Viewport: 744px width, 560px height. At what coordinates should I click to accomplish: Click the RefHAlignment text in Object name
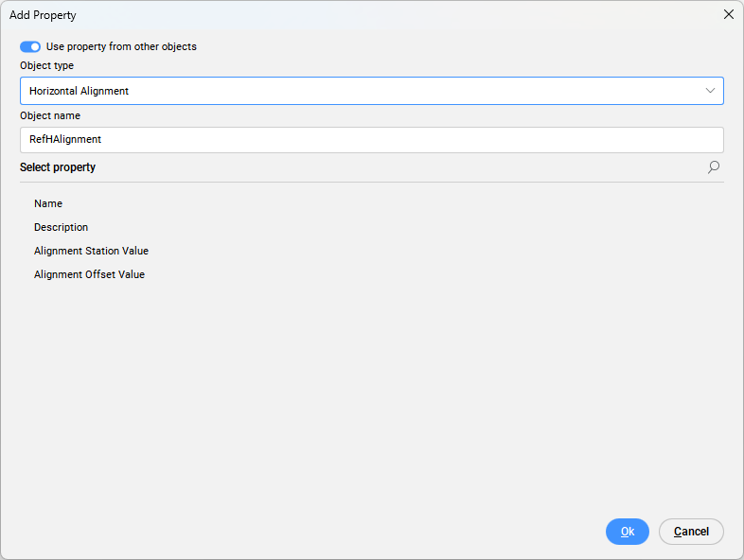pos(65,140)
